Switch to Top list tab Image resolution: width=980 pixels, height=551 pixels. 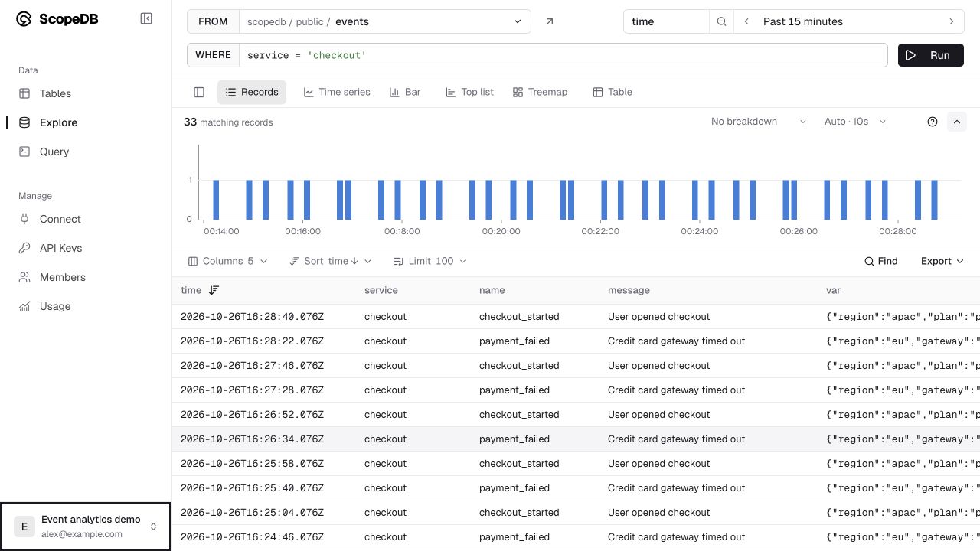coord(469,92)
